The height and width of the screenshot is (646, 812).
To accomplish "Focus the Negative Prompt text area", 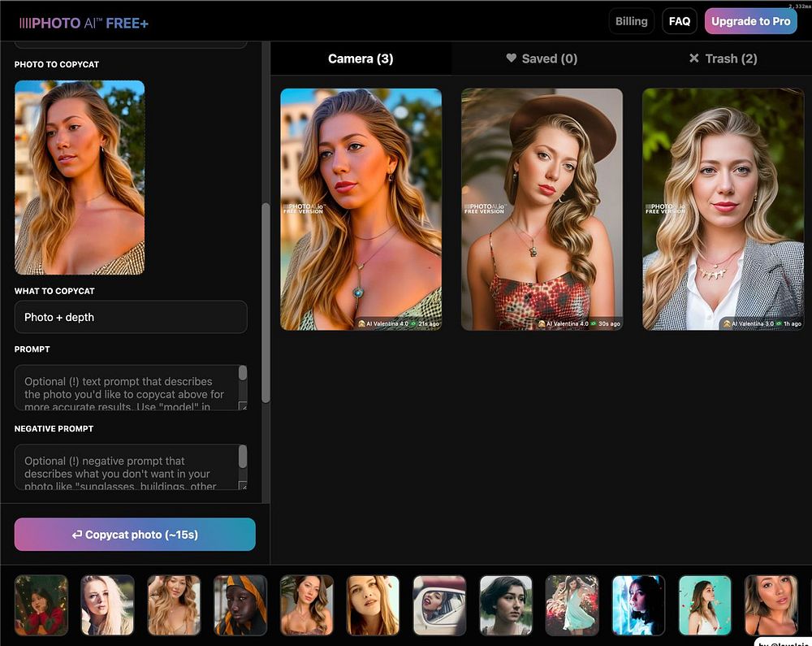I will pyautogui.click(x=126, y=466).
